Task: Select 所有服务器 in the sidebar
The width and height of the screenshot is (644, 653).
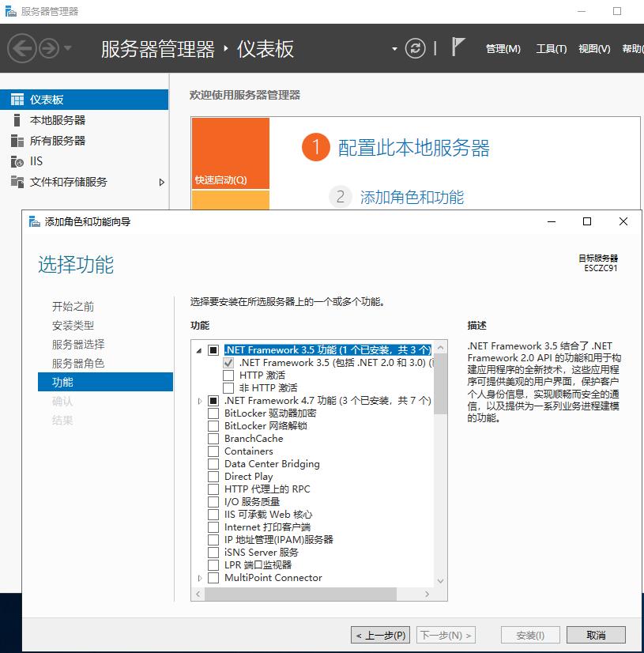Action: tap(53, 142)
